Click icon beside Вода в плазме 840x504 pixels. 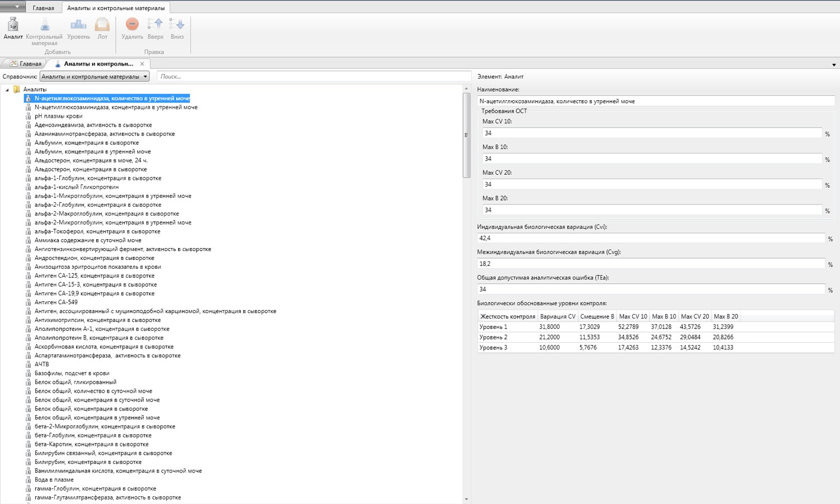[28, 479]
